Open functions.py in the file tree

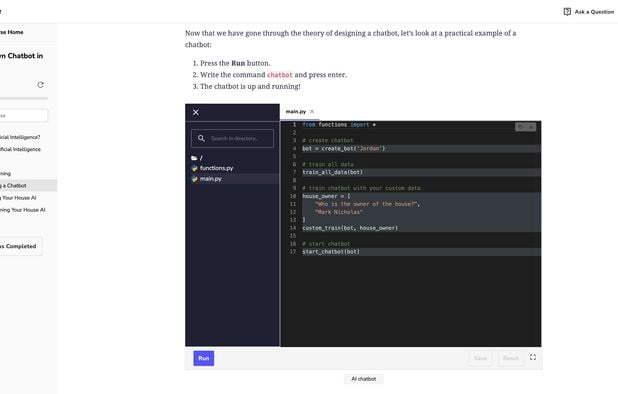pos(216,168)
